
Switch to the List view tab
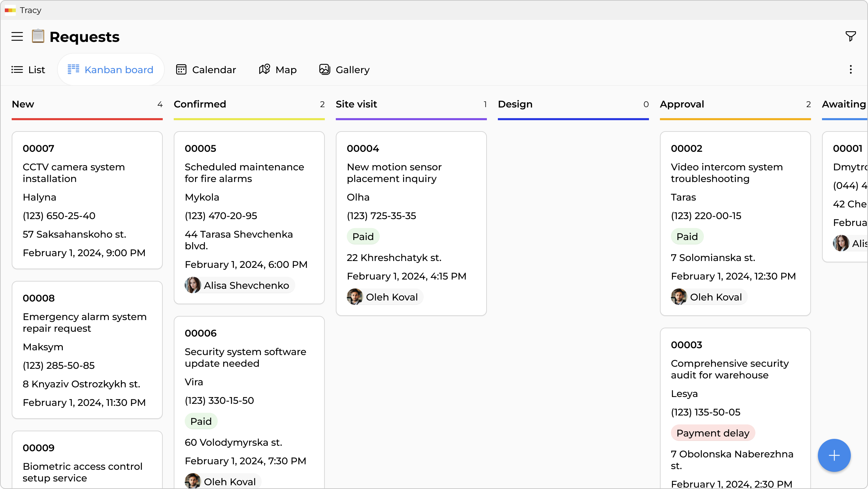tap(28, 70)
